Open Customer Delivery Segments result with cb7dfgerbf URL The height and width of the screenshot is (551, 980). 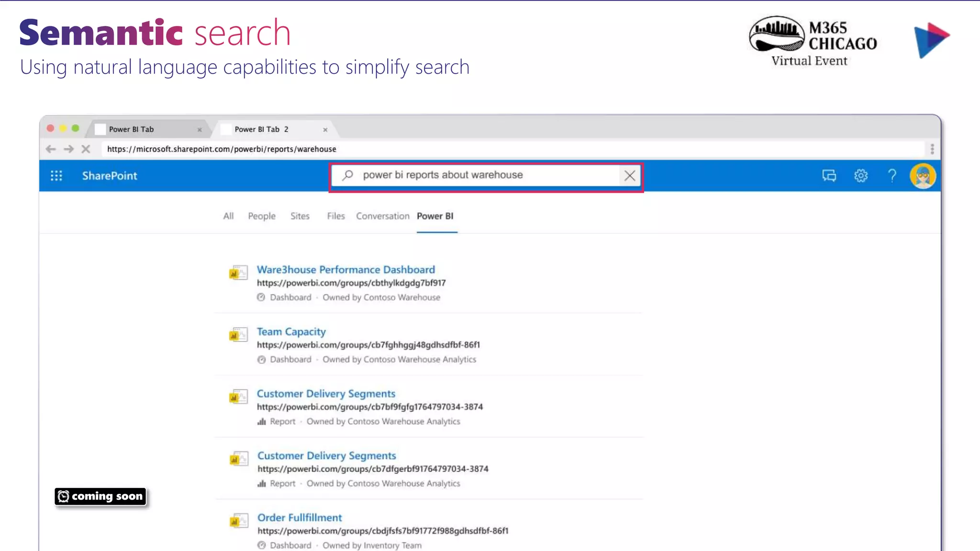tap(327, 456)
